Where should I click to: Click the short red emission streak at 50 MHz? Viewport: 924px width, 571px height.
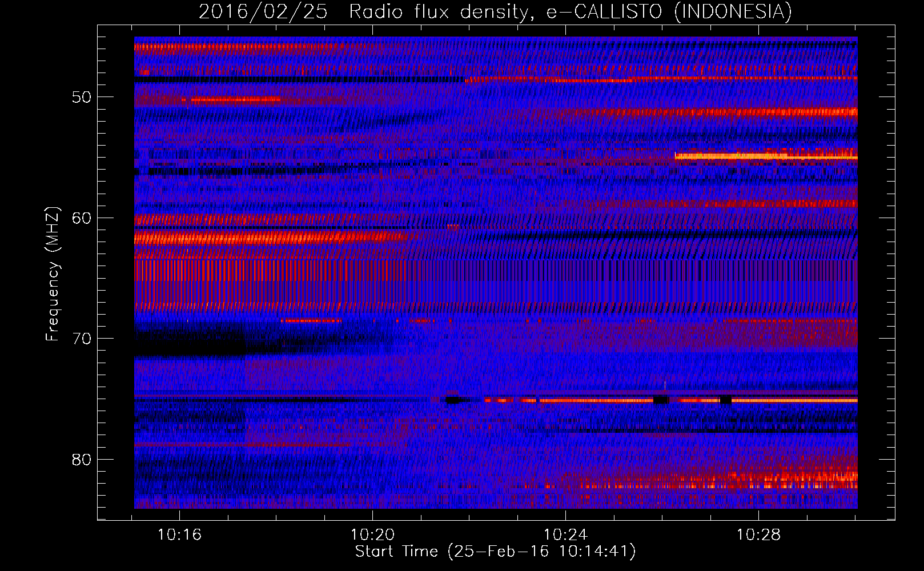tap(231, 100)
